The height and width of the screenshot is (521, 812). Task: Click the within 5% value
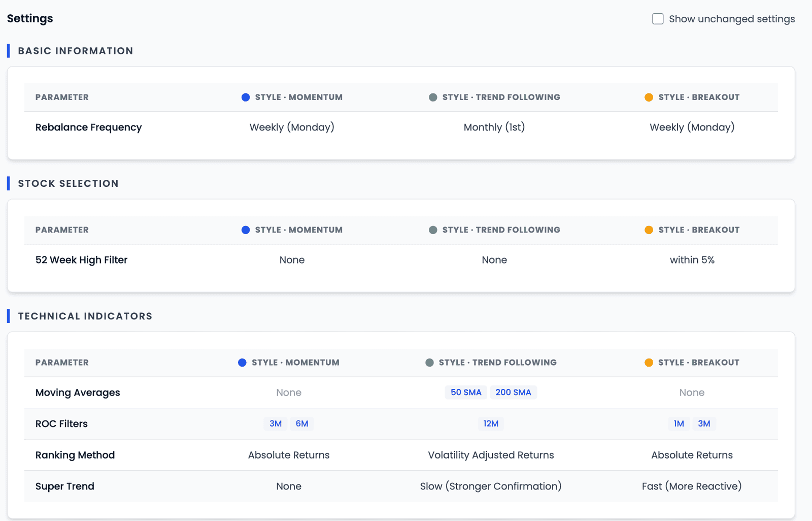[x=692, y=260]
